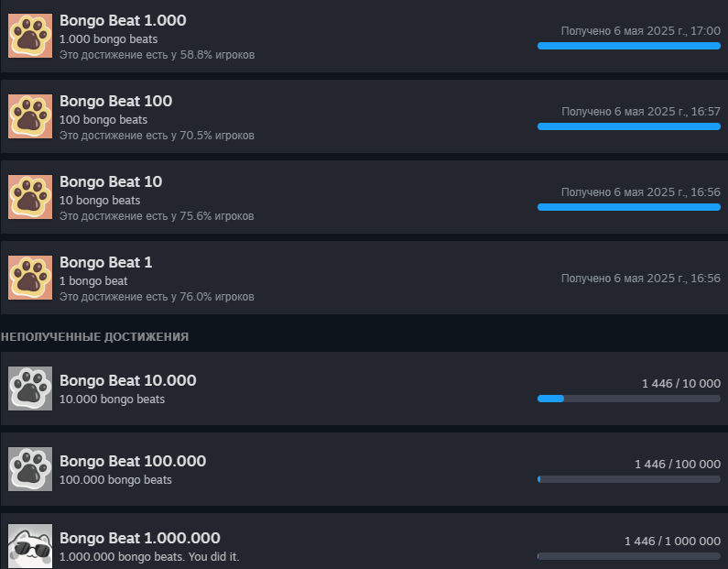The width and height of the screenshot is (728, 569).
Task: Click the Bongo Beat 100 paw icon
Action: click(x=30, y=116)
